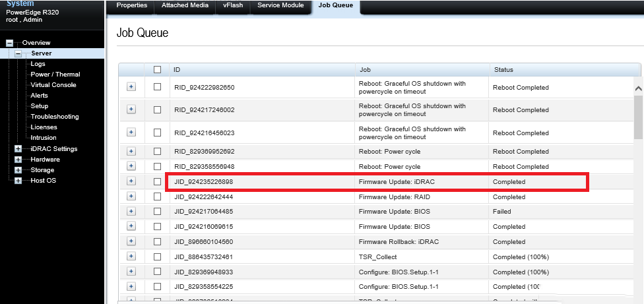Expand row details for JID_924216069615
The width and height of the screenshot is (644, 304).
[x=131, y=226]
